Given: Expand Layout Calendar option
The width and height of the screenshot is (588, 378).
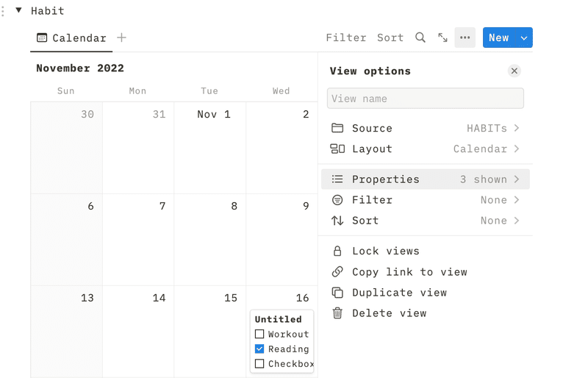Looking at the screenshot, I should (426, 149).
